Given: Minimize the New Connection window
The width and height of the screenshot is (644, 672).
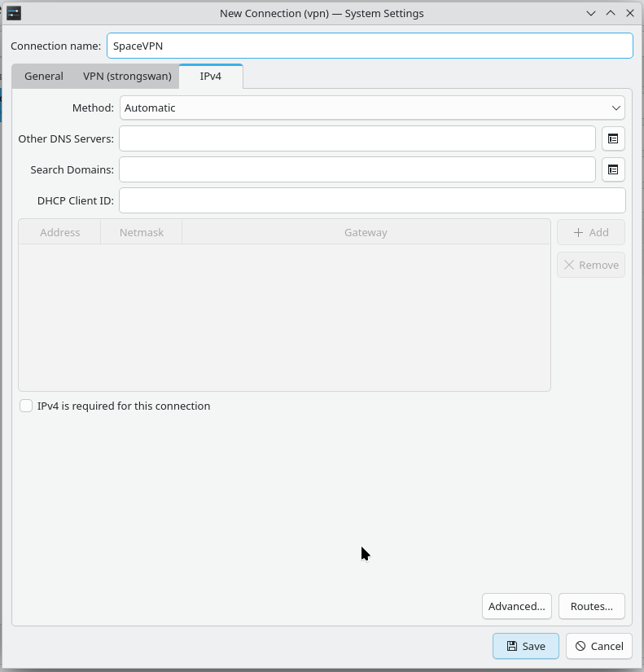Looking at the screenshot, I should click(592, 13).
